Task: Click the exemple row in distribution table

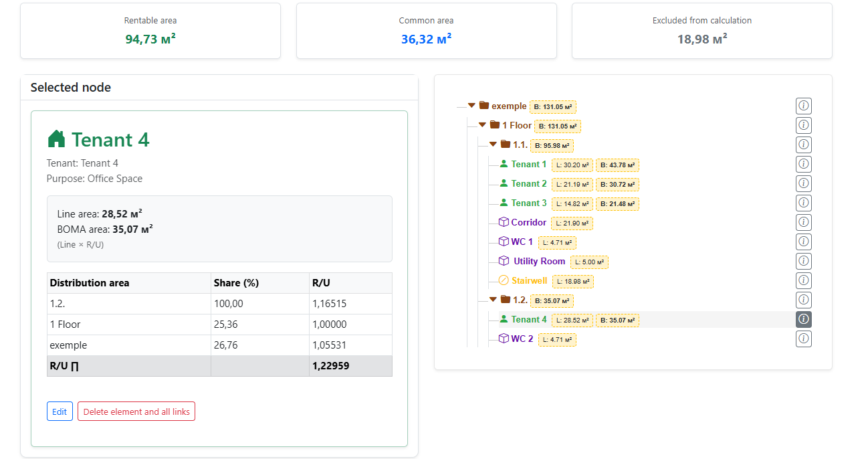Action: coord(219,345)
